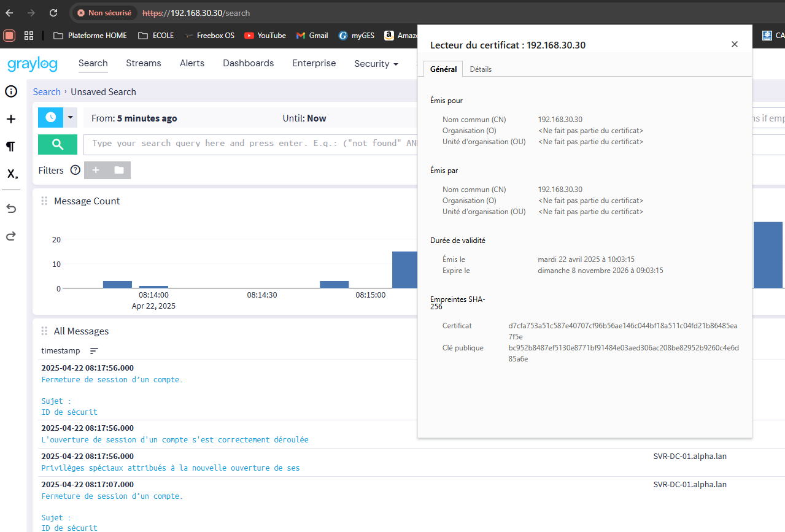
Task: Click the timestamp column header
Action: 61,351
